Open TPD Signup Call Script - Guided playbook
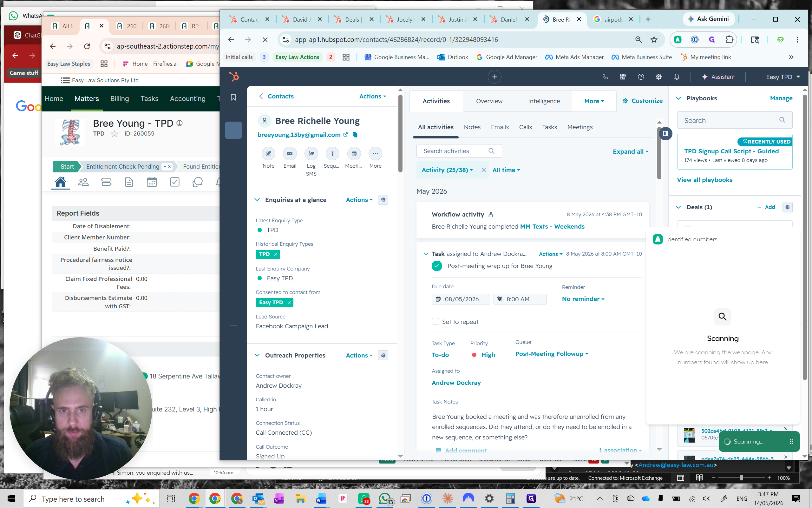812x508 pixels. point(731,151)
